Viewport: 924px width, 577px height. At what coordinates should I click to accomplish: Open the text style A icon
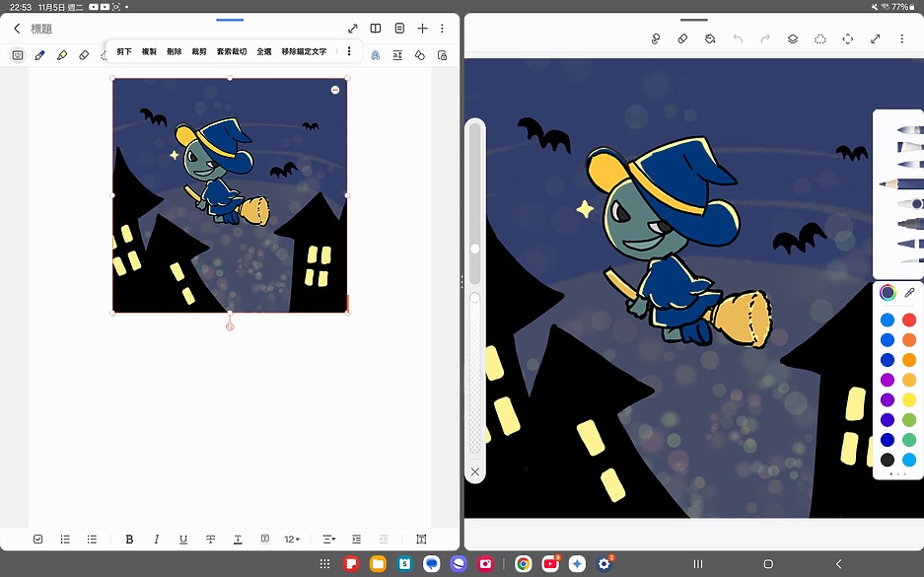coord(376,55)
